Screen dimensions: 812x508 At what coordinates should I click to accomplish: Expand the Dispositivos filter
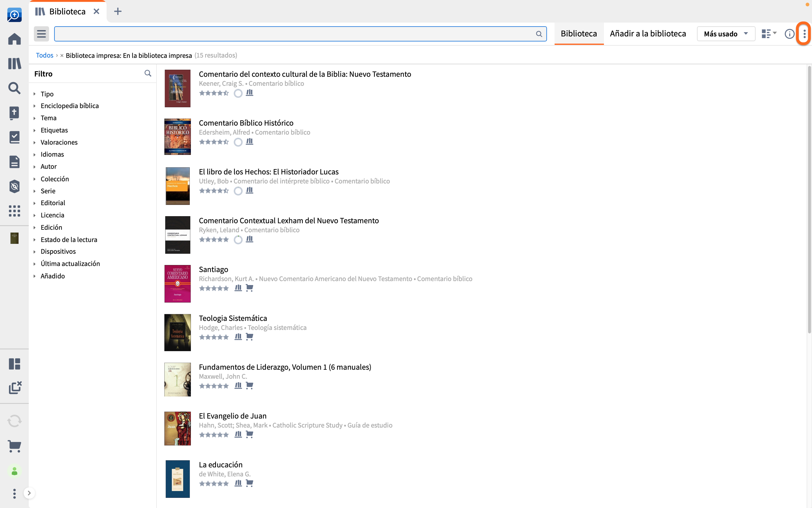[35, 252]
